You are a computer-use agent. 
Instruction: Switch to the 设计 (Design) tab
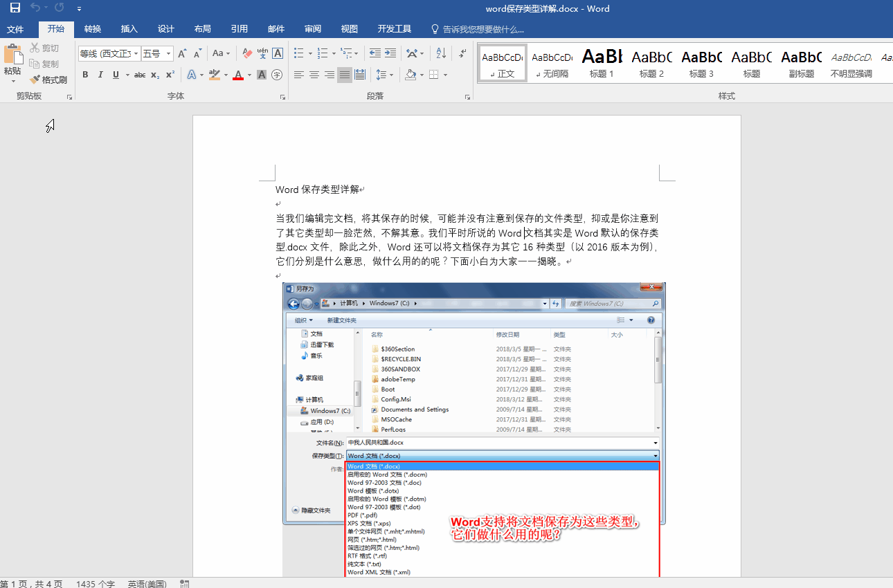(x=166, y=29)
